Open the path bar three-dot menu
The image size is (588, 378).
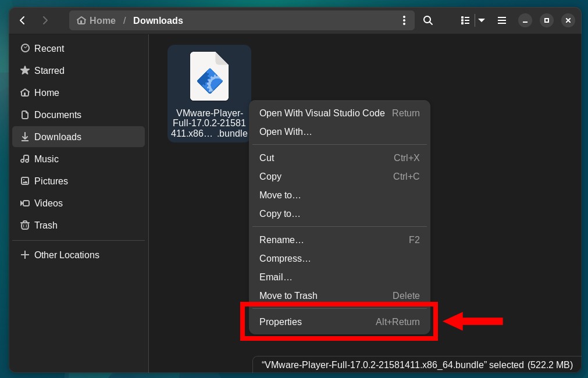click(404, 20)
